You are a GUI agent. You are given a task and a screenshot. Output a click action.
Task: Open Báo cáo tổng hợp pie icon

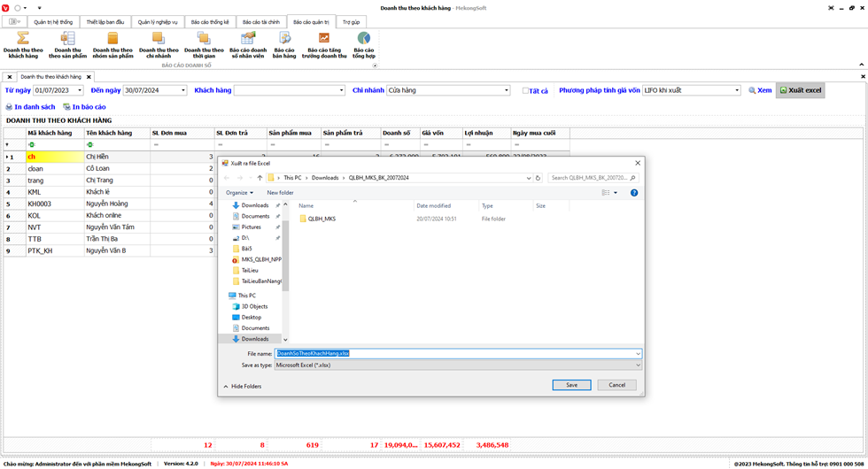coord(364,38)
